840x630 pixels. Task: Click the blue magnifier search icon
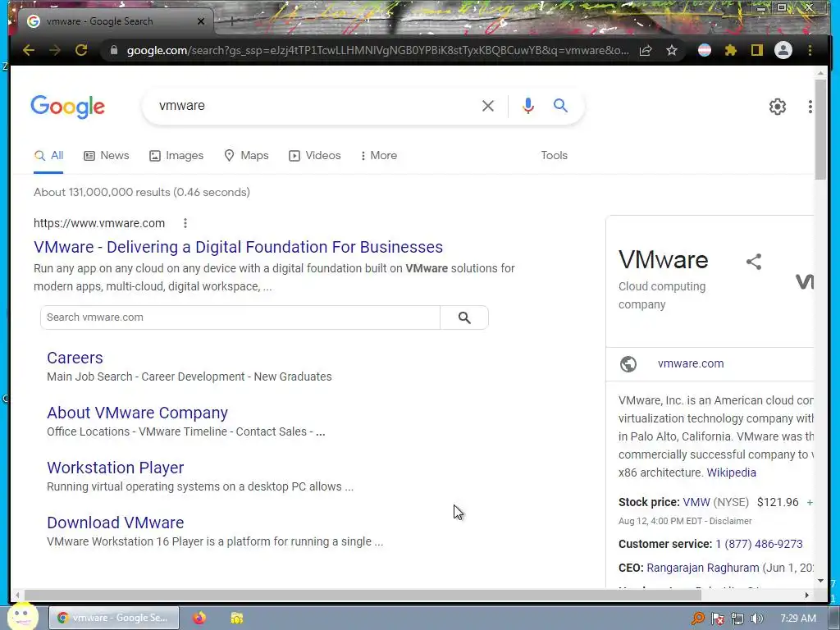click(560, 106)
